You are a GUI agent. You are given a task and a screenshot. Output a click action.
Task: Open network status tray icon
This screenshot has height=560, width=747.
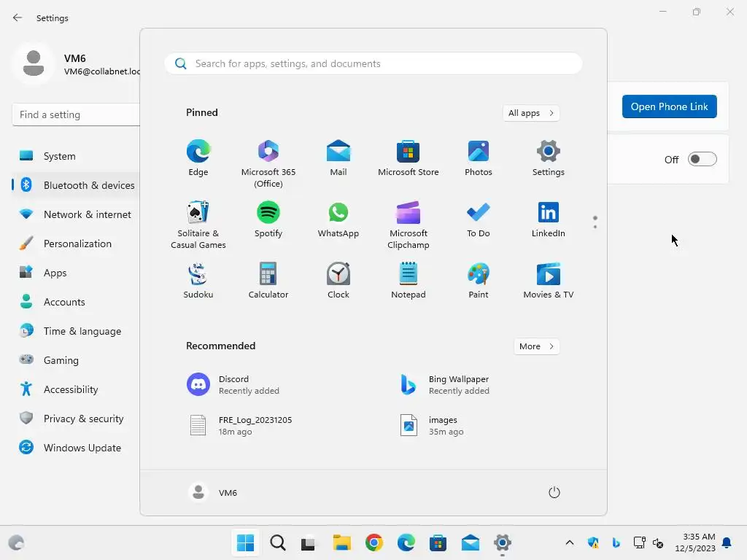(x=639, y=542)
